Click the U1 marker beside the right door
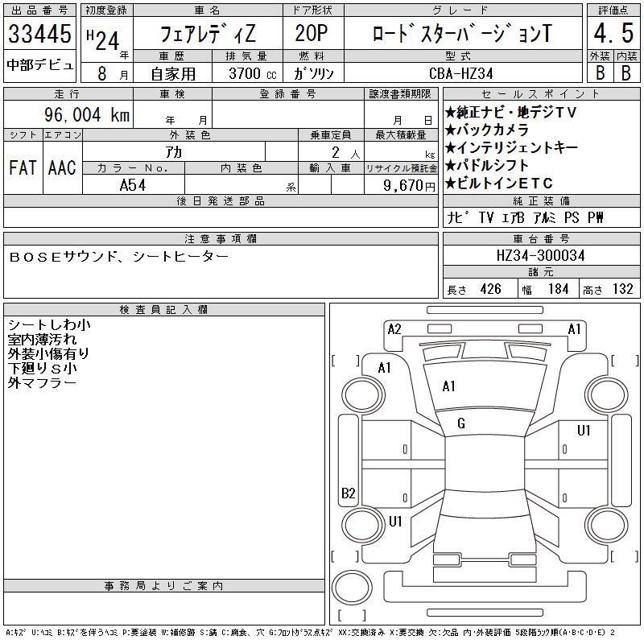Screen dimensions: 644x644 coord(584,431)
